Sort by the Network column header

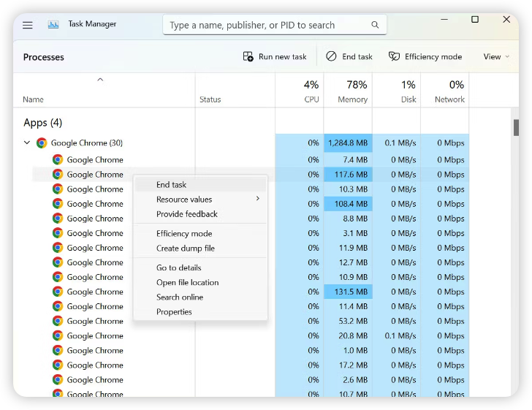pyautogui.click(x=449, y=99)
